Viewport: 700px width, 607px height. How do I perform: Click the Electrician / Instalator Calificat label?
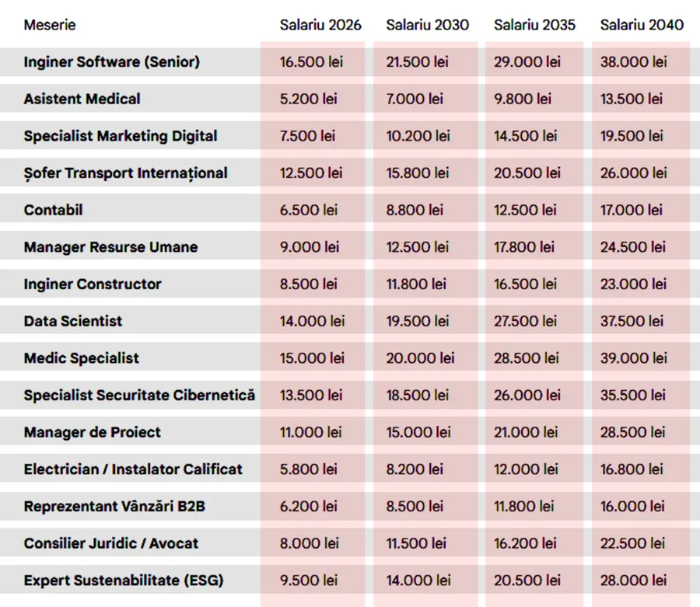coord(133,469)
